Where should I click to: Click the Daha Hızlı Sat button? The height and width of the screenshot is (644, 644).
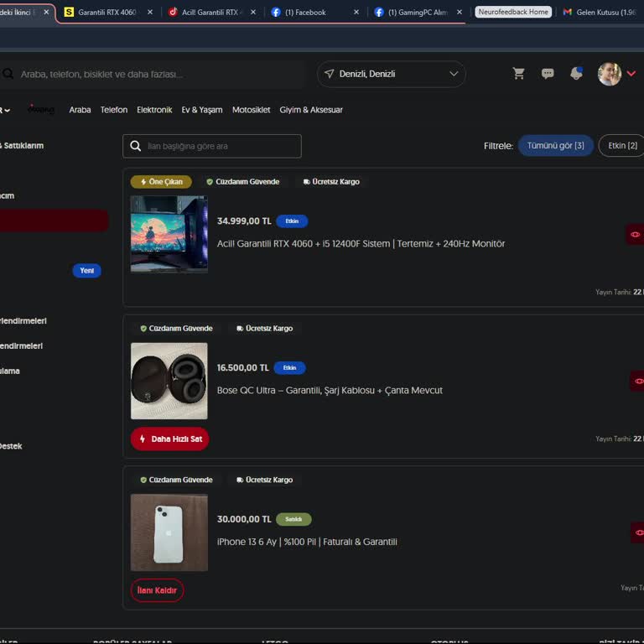click(x=169, y=439)
